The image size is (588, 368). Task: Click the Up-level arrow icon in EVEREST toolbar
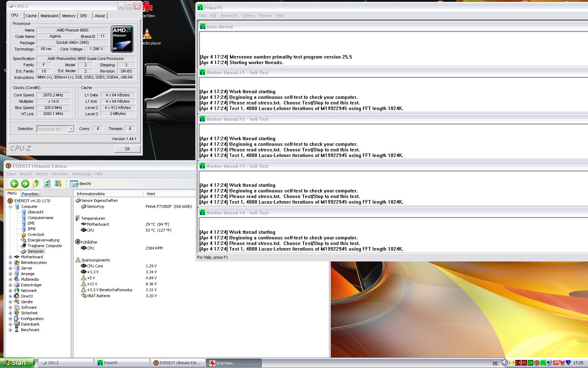36,184
